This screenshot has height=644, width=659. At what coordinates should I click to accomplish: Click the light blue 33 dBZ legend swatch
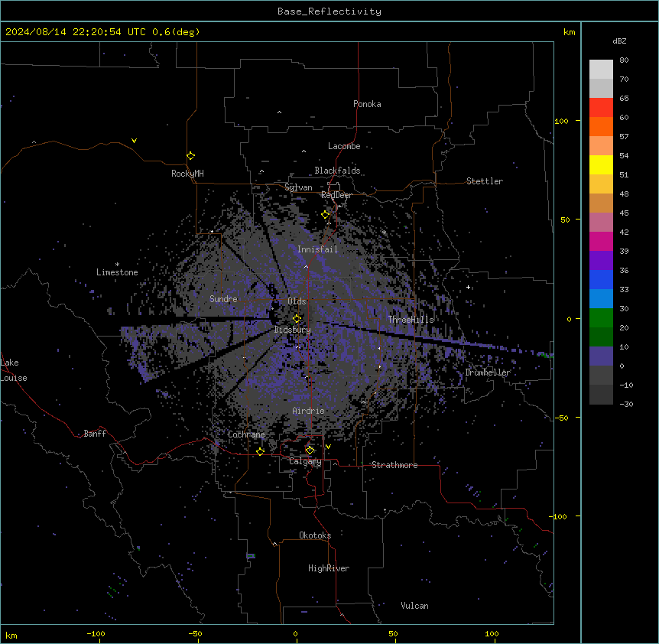coord(601,298)
